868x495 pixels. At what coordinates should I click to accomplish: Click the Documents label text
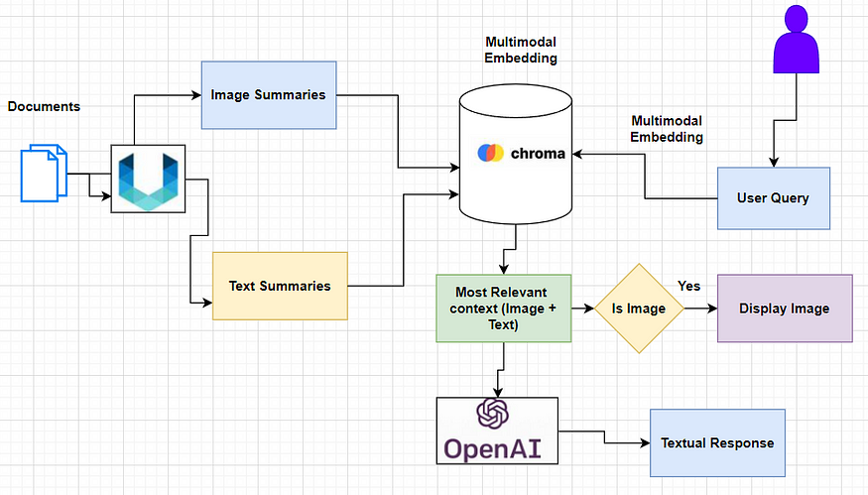click(x=44, y=106)
